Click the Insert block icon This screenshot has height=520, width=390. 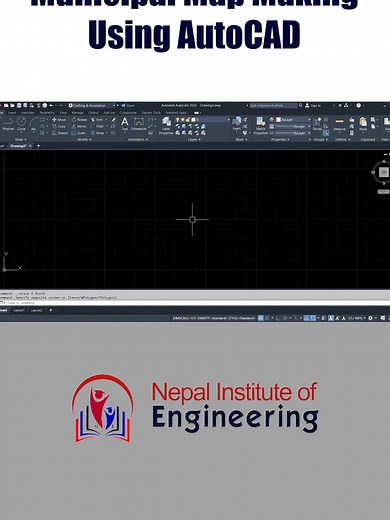point(237,123)
